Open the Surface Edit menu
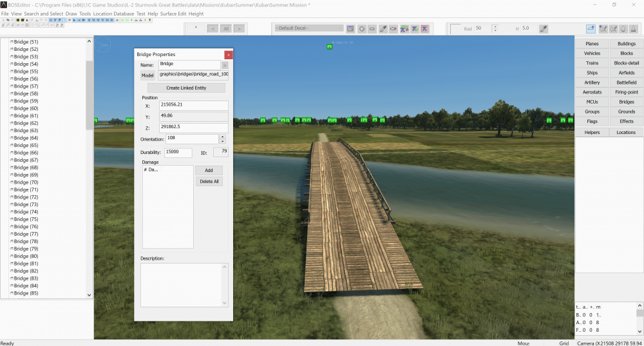The width and height of the screenshot is (644, 346). click(173, 14)
